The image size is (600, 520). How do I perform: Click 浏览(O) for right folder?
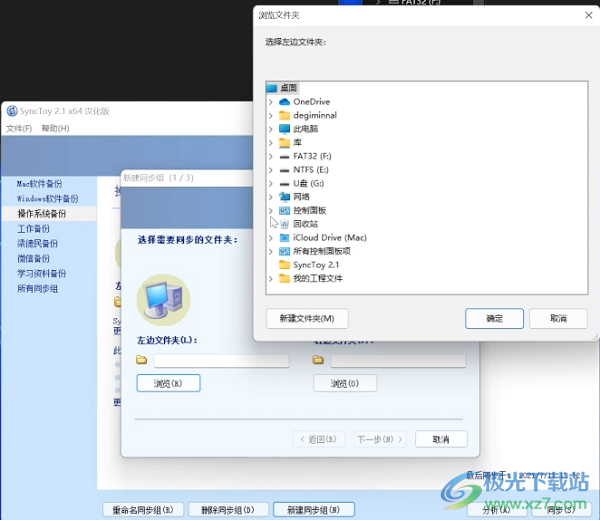pos(345,383)
